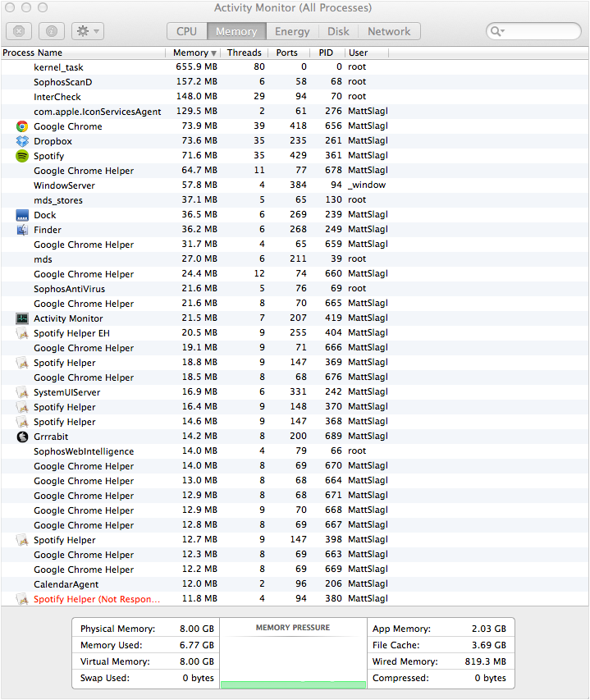Sort by Ports column header
Screen dimensions: 590x700
(287, 53)
